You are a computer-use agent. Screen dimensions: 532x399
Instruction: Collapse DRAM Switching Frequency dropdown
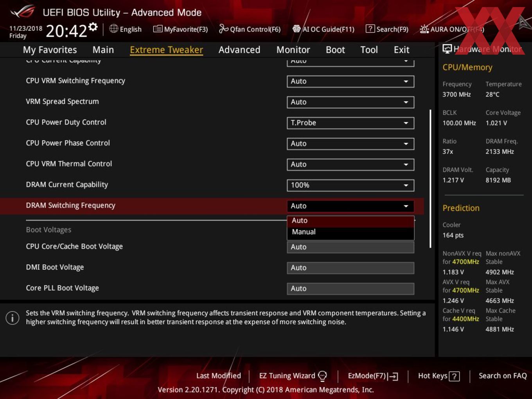tap(350, 206)
